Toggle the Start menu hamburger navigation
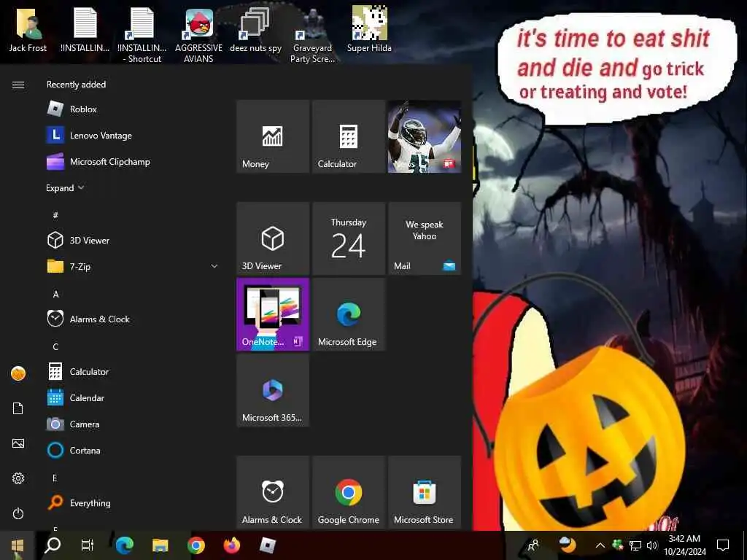The image size is (747, 560). click(x=18, y=85)
